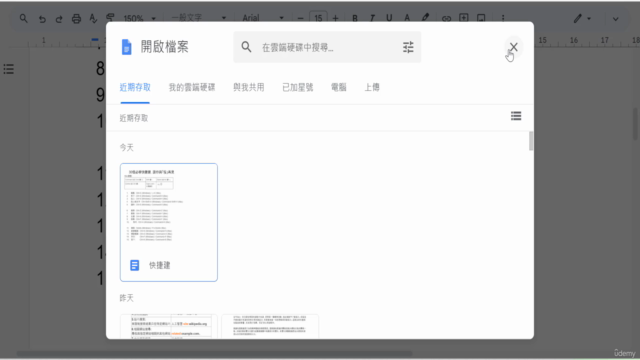Open the highlight color pen tool

[425, 18]
